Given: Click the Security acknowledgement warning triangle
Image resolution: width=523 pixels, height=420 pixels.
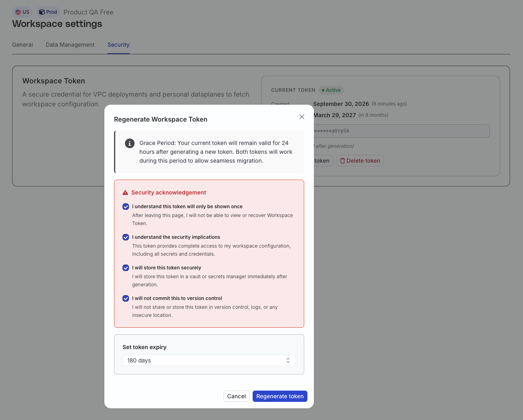Looking at the screenshot, I should pyautogui.click(x=125, y=192).
